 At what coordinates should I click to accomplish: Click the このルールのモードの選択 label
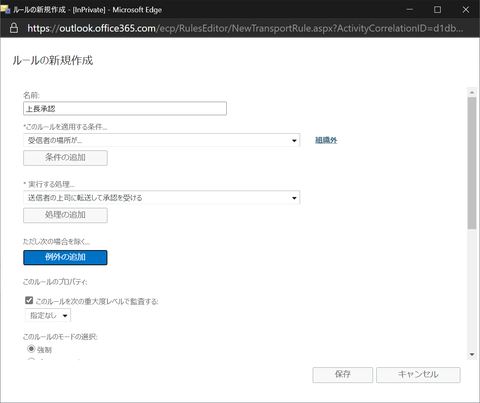tap(60, 337)
